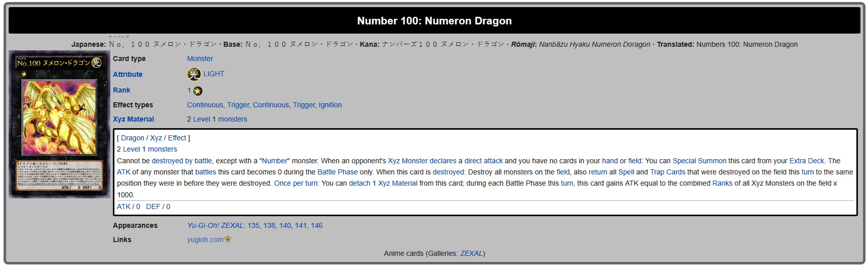The image size is (868, 266).
Task: Click the 'Number 100: Numeron Dragon' title
Action: point(434,21)
